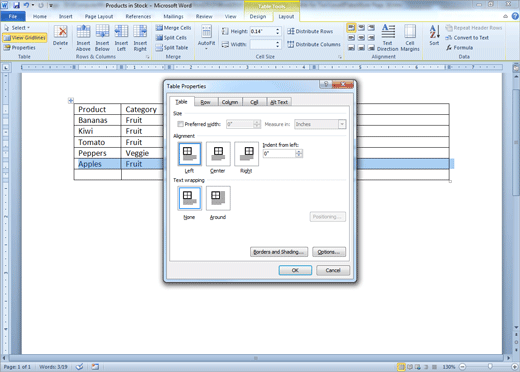Select Left table alignment
Image resolution: width=520 pixels, height=372 pixels.
click(x=190, y=154)
